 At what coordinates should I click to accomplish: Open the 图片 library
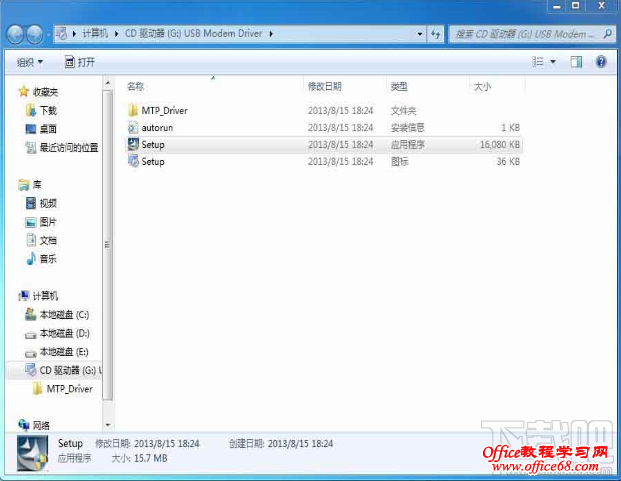click(x=42, y=222)
